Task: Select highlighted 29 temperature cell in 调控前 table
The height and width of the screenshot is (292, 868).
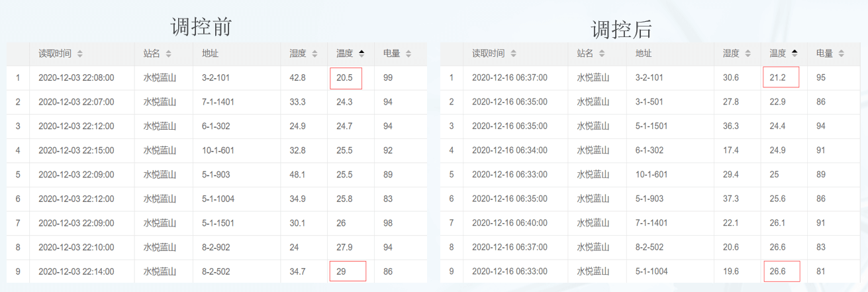Action: tap(346, 271)
